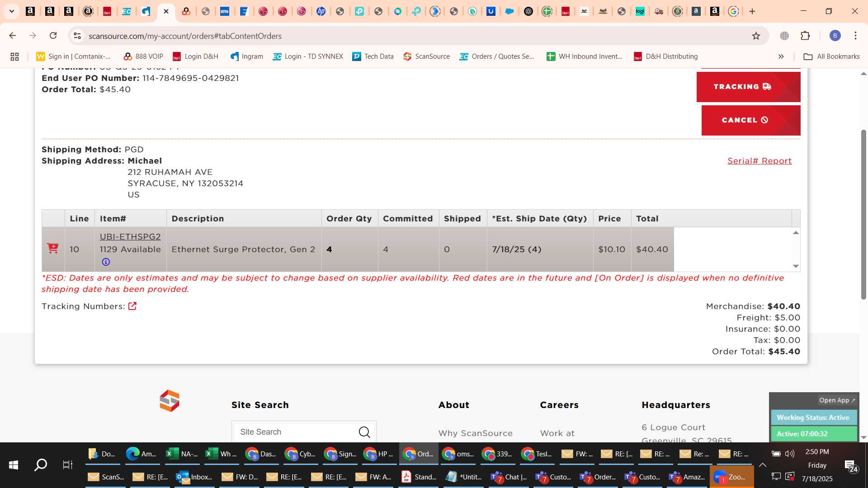This screenshot has height=488, width=868.
Task: Open the Why ScanSource footer link
Action: tap(476, 433)
